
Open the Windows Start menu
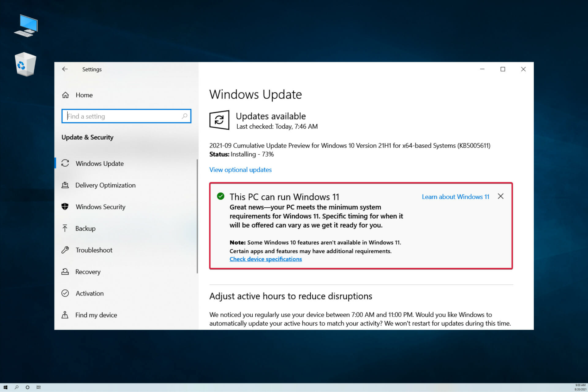pos(5,387)
